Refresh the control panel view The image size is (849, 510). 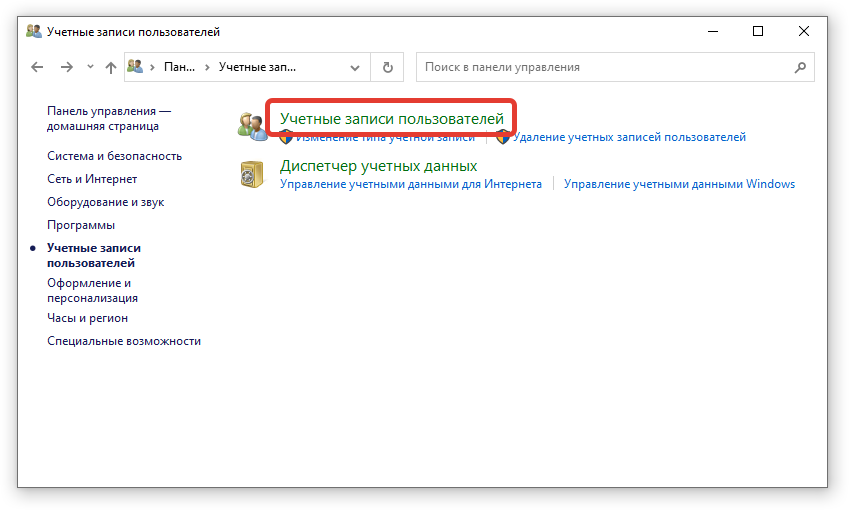click(387, 67)
